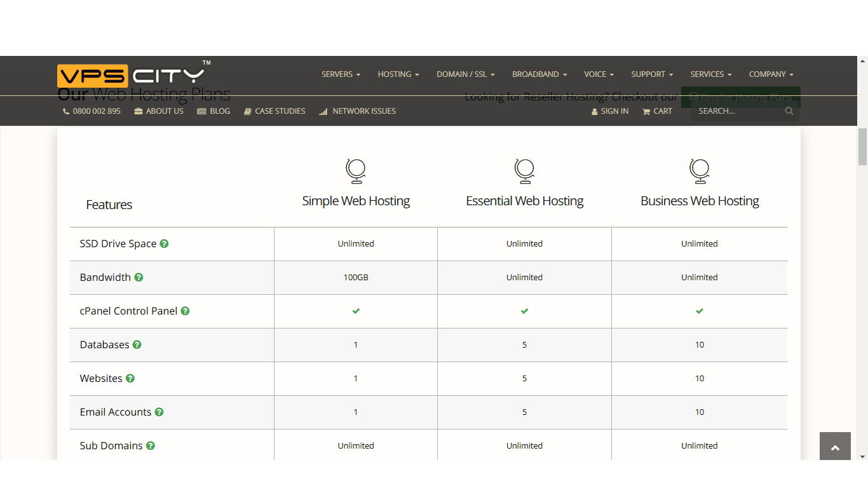Click the 100GB bandwidth cell
The height and width of the screenshot is (488, 868).
(x=356, y=277)
